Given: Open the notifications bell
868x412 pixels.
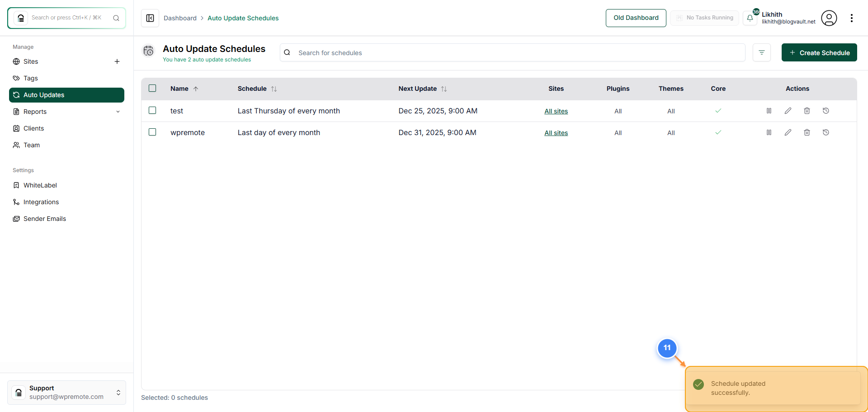Looking at the screenshot, I should point(750,18).
